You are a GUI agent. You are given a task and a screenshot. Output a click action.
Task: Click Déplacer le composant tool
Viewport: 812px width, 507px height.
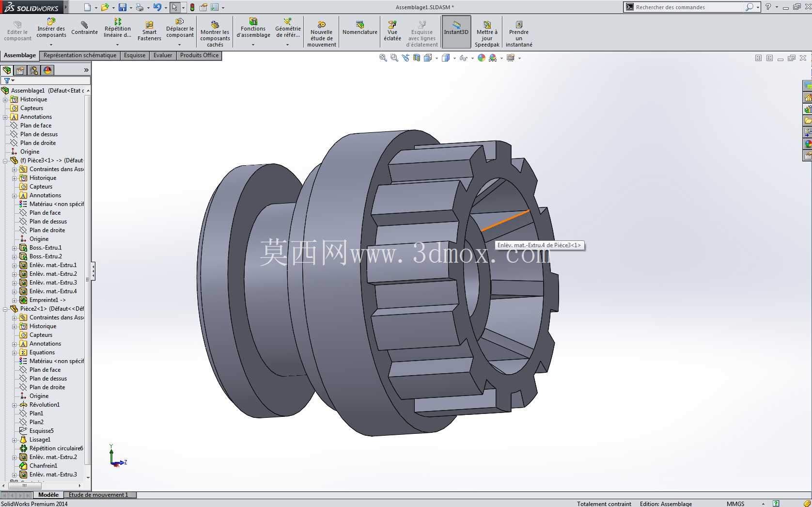pyautogui.click(x=180, y=28)
